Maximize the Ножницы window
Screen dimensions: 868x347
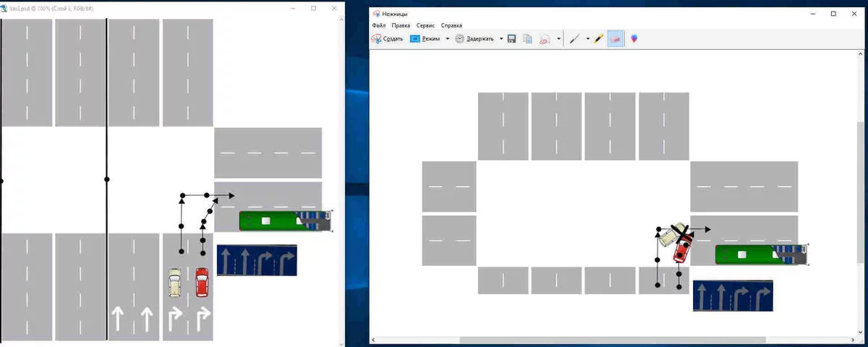click(833, 13)
